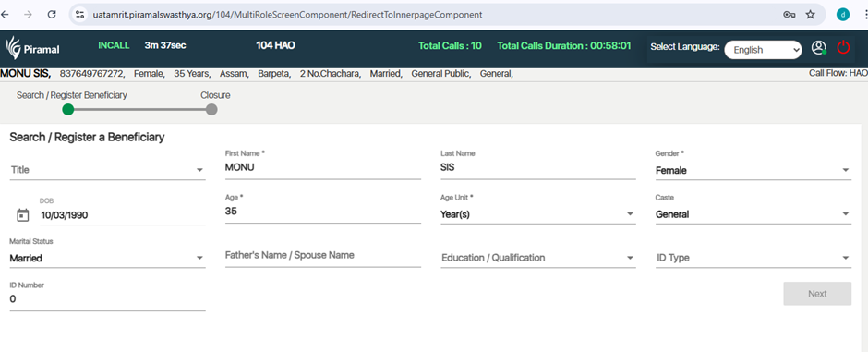The height and width of the screenshot is (352, 868).
Task: Click the Last Name field with SIS
Action: [537, 168]
